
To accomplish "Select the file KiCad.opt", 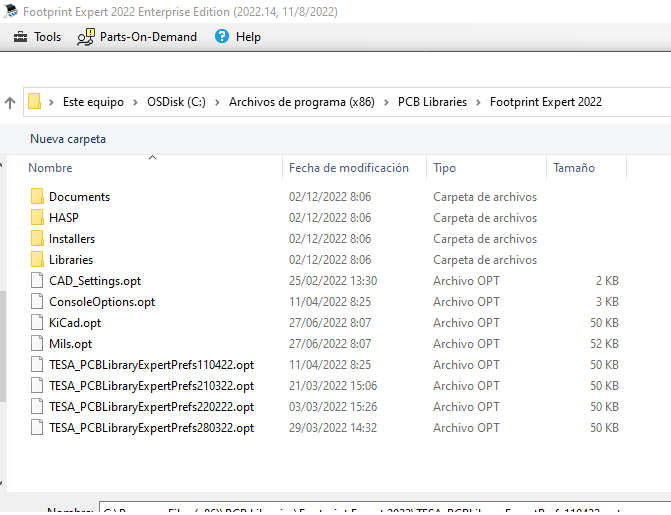I will tap(75, 323).
